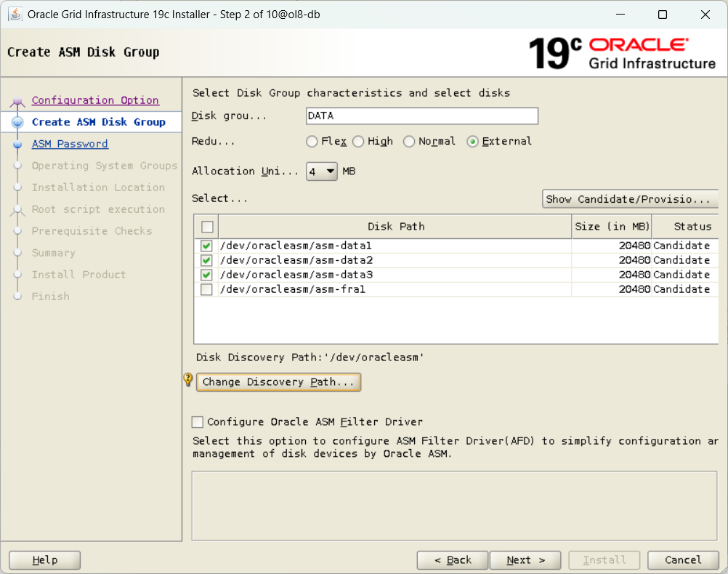Click the ASM Password step bullet icon
728x574 pixels.
(17, 145)
